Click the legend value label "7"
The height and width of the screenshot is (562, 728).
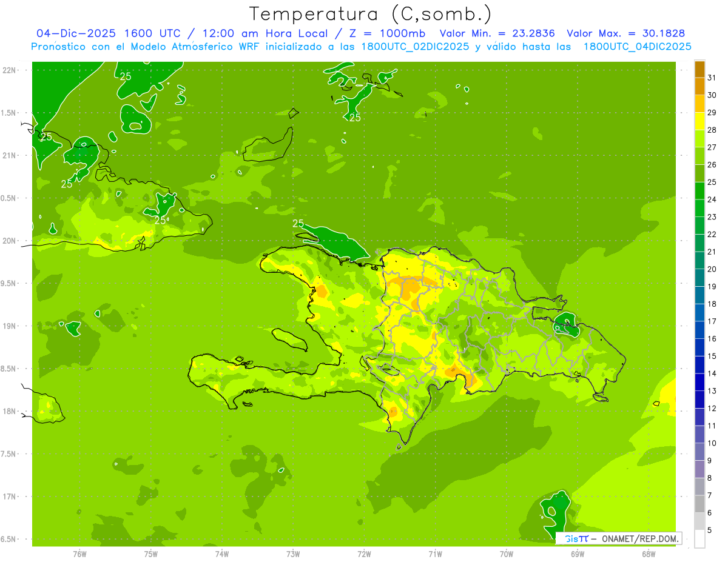[710, 495]
